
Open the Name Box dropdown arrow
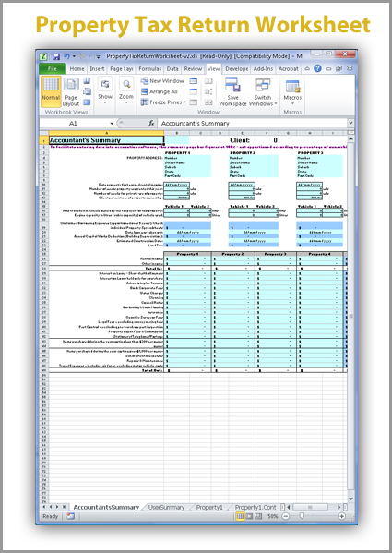112,124
